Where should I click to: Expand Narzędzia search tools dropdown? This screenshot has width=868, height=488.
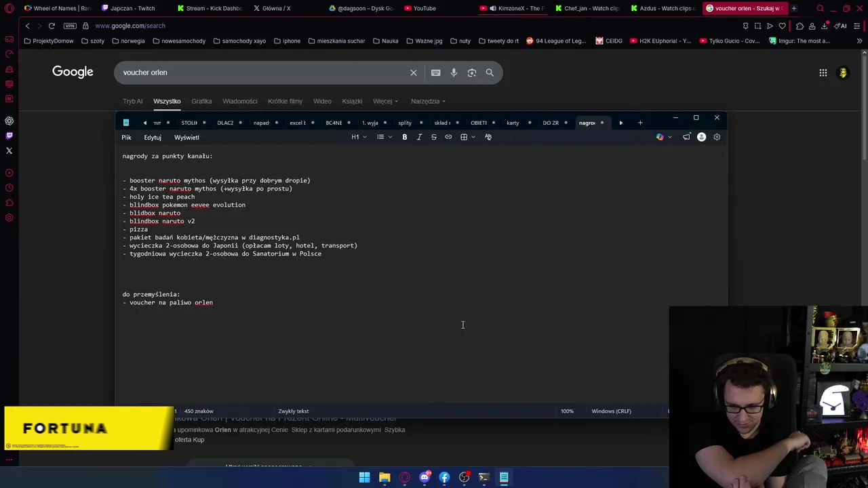428,101
